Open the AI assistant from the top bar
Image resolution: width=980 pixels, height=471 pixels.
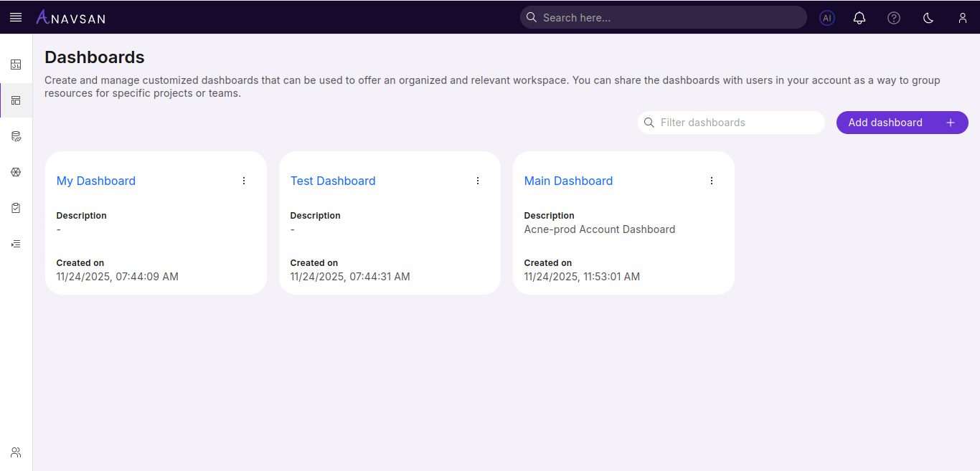826,17
